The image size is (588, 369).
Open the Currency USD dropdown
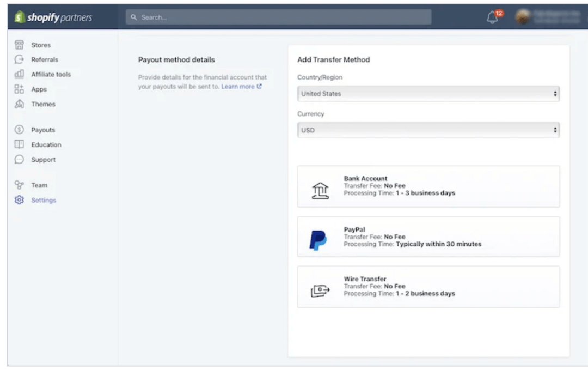428,130
